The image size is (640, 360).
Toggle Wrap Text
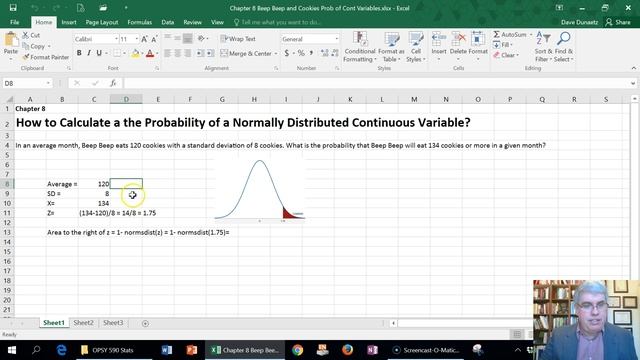coord(238,39)
